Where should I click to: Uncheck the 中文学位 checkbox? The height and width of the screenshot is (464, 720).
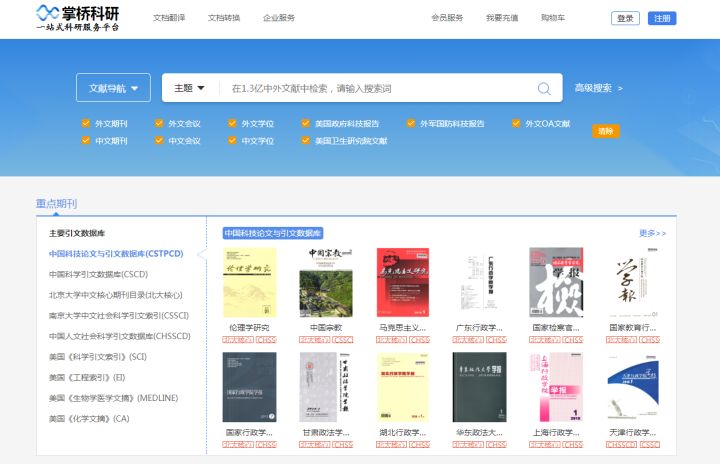point(232,140)
